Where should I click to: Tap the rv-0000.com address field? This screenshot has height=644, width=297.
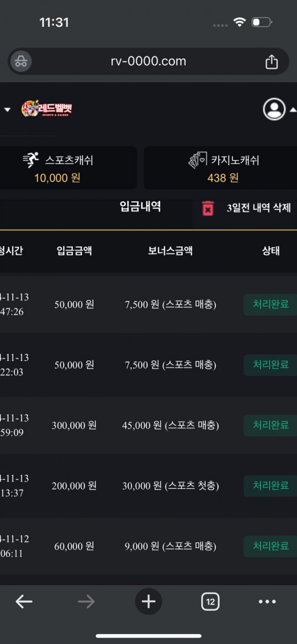(148, 61)
